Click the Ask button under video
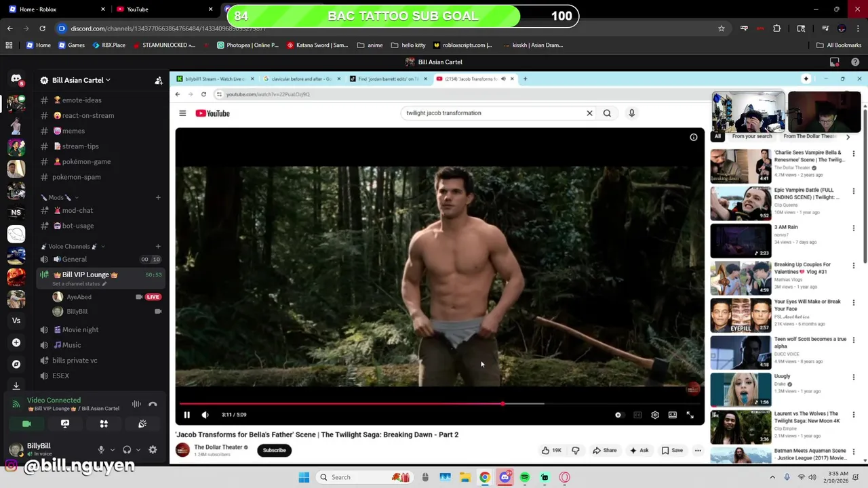The height and width of the screenshot is (488, 868). click(639, 450)
